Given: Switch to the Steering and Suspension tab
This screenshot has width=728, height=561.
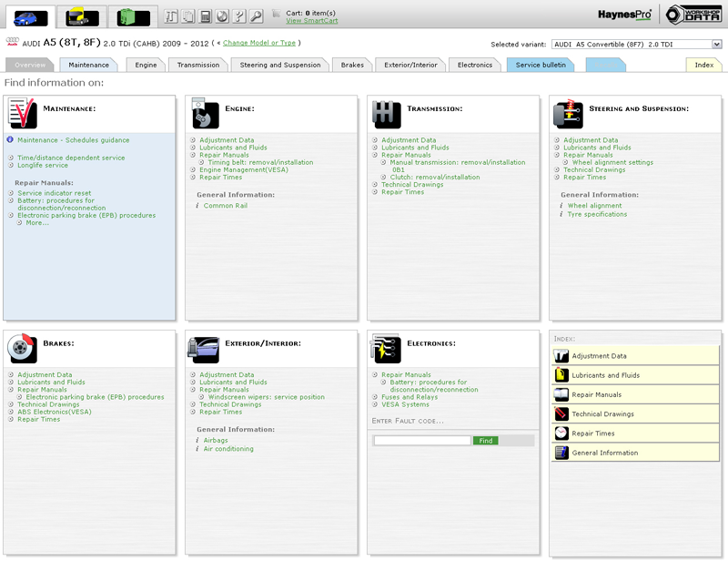Looking at the screenshot, I should coord(280,65).
